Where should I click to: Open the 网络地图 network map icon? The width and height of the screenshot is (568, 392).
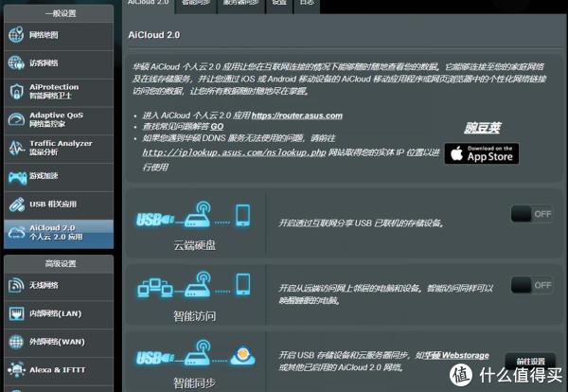[x=17, y=36]
